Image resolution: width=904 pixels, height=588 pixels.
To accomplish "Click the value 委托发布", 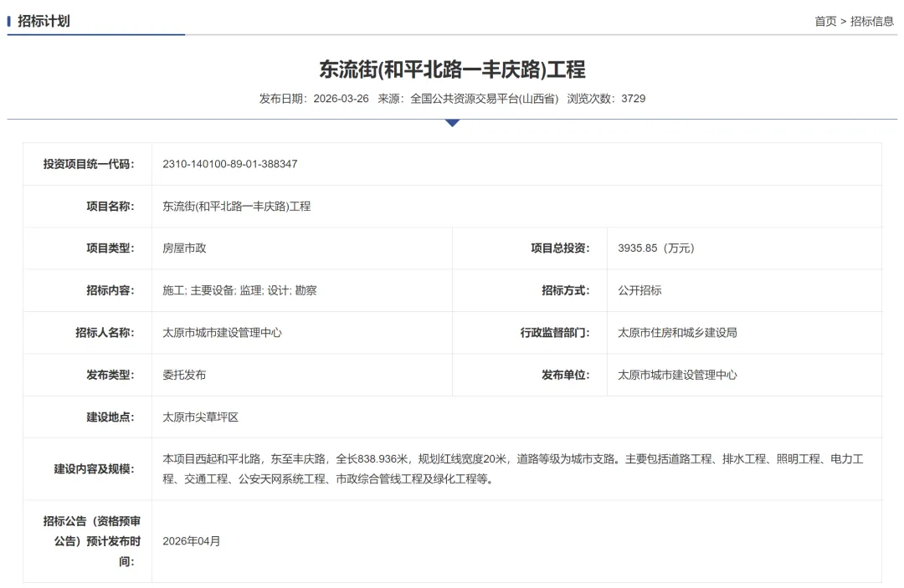I will 184,375.
